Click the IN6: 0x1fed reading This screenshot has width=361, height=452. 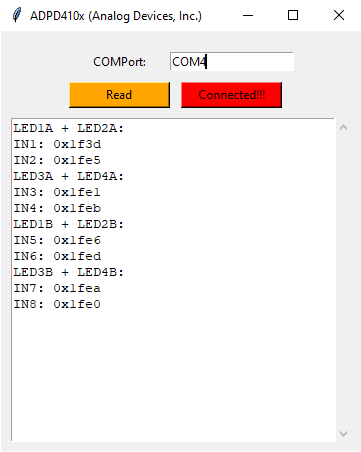point(57,256)
